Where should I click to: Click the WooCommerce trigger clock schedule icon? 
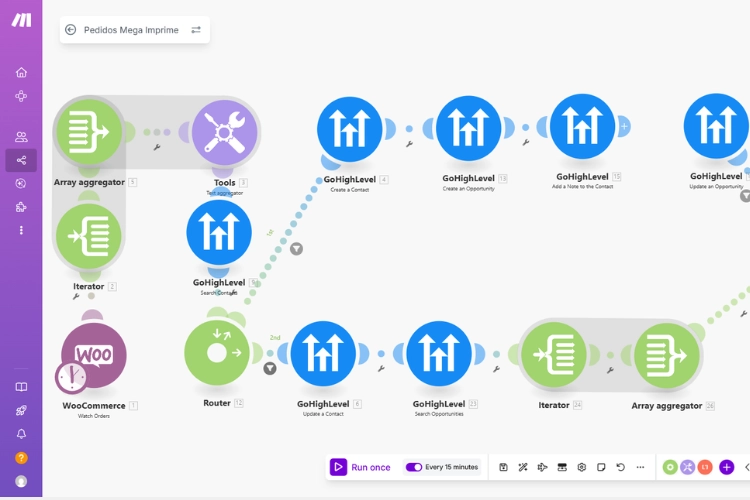tap(71, 377)
